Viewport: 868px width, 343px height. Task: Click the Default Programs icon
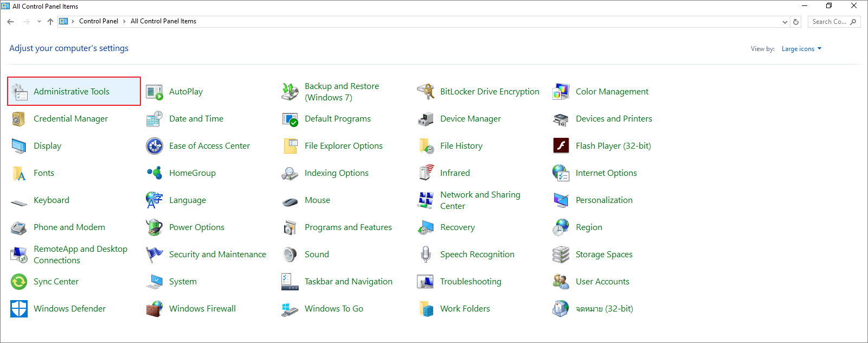click(290, 119)
